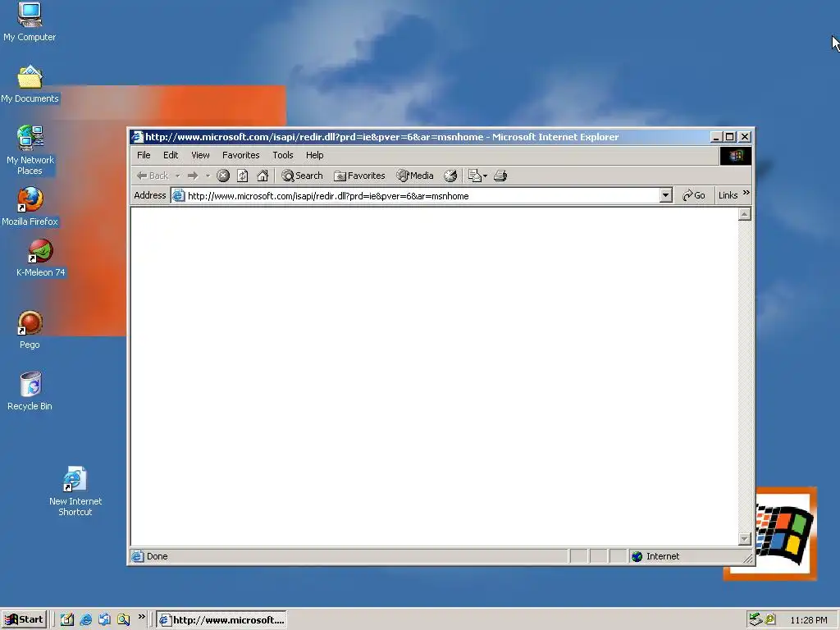Click the scrollbar down arrow
The width and height of the screenshot is (840, 630).
click(x=744, y=538)
